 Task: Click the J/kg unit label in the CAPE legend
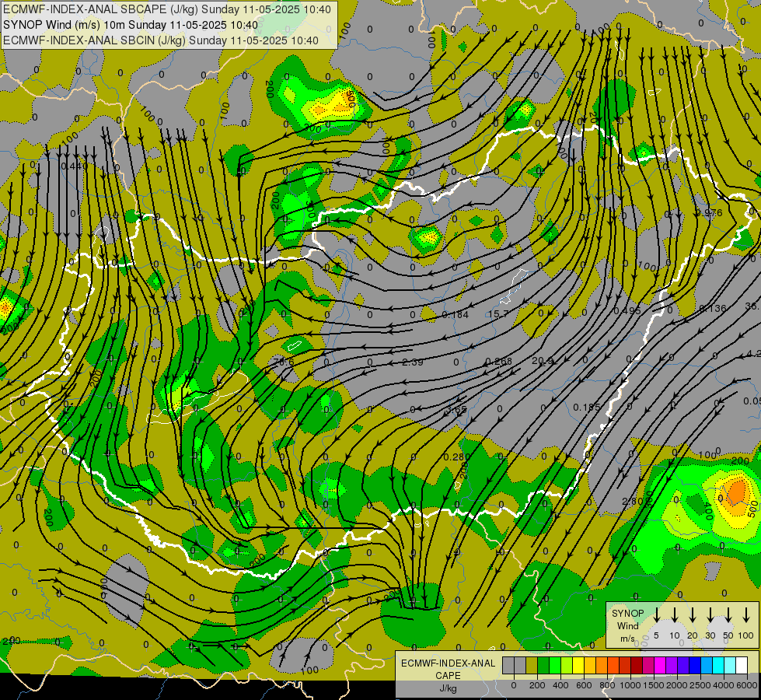point(448,688)
